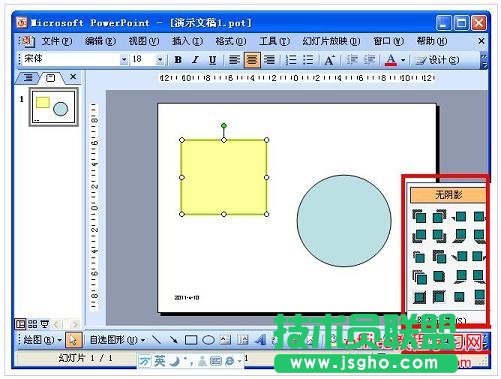
Task: Open the 视图(V) menu
Action: point(144,41)
